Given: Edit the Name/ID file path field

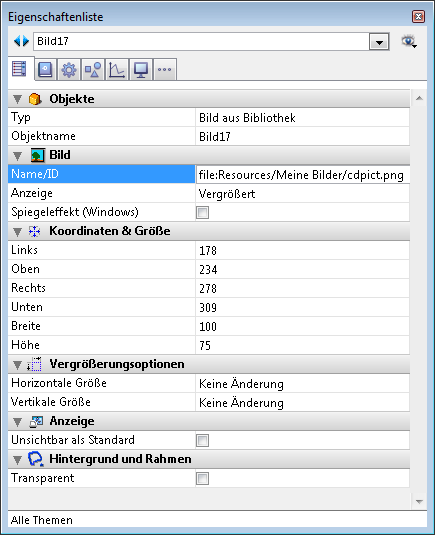Looking at the screenshot, I should pyautogui.click(x=303, y=175).
